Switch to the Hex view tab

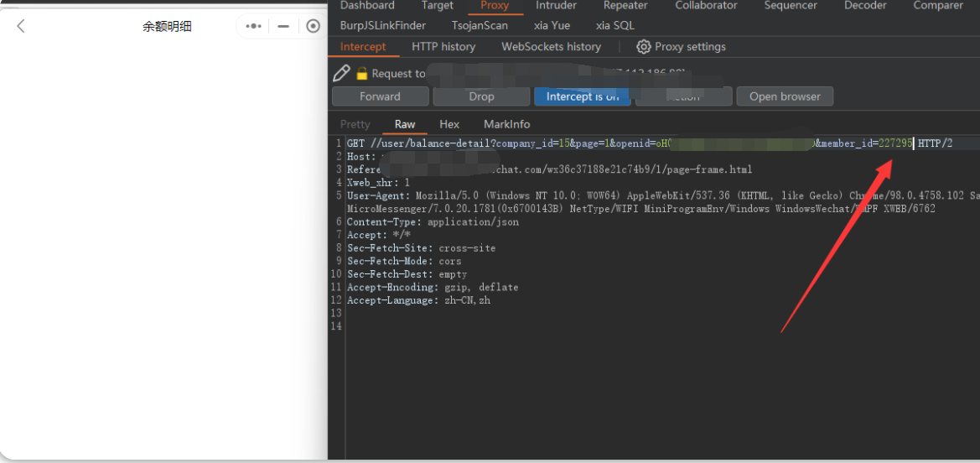coord(449,124)
